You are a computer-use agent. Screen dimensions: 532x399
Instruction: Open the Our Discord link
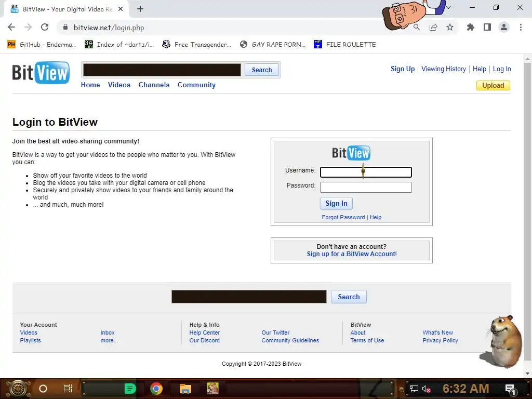[x=204, y=340]
